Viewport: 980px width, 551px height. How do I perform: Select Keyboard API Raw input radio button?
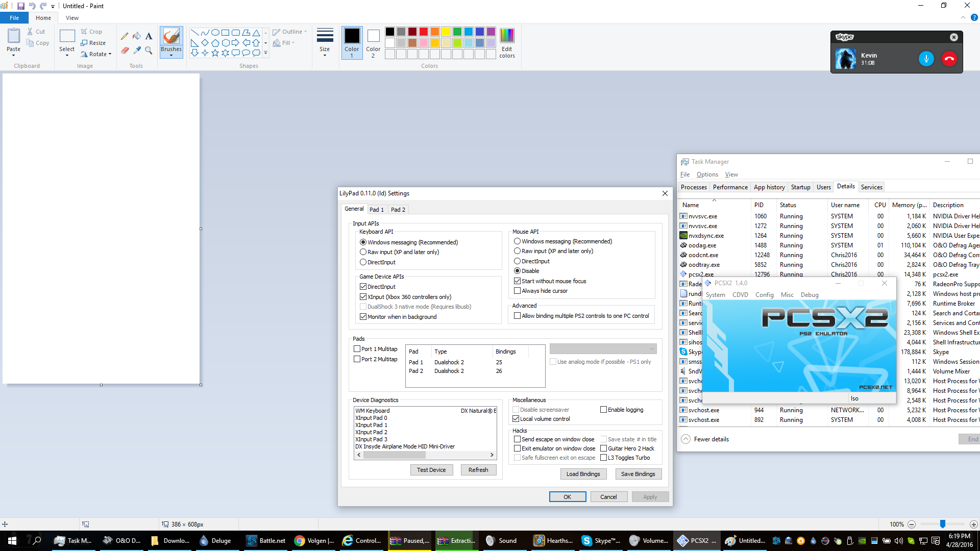(363, 252)
